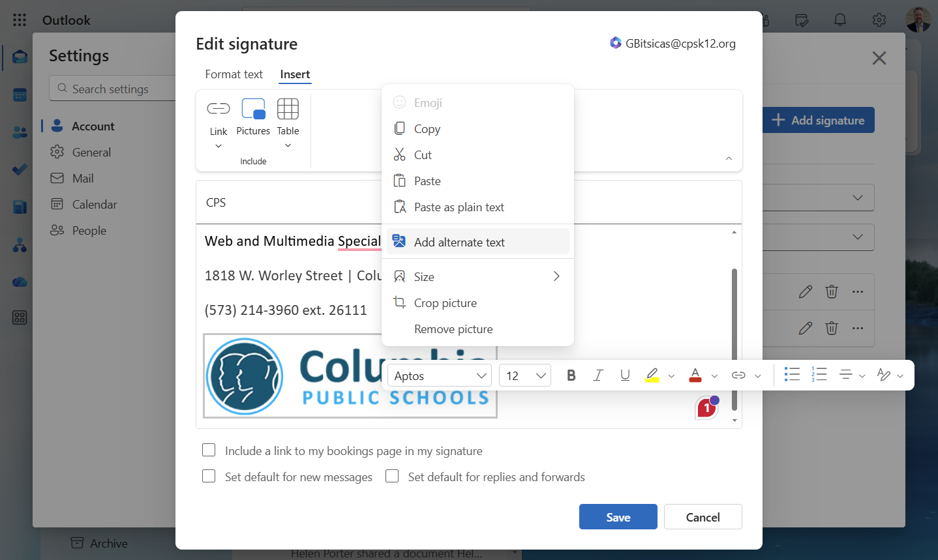Click the CPS signature name field
Viewport: 938px width, 560px height.
468,203
